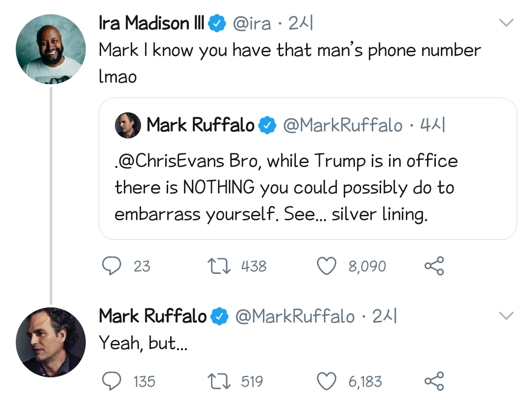Click Ira Madison III display name
532x399 pixels.
tap(151, 23)
